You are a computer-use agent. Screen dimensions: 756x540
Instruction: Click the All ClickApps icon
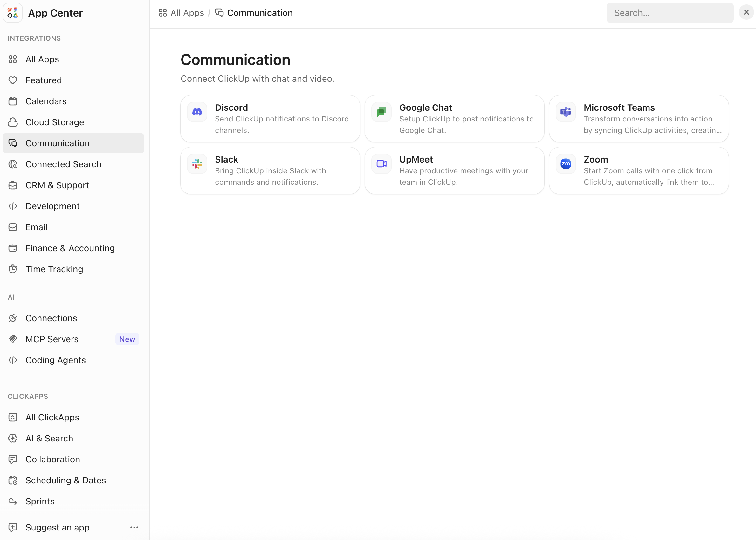[13, 417]
